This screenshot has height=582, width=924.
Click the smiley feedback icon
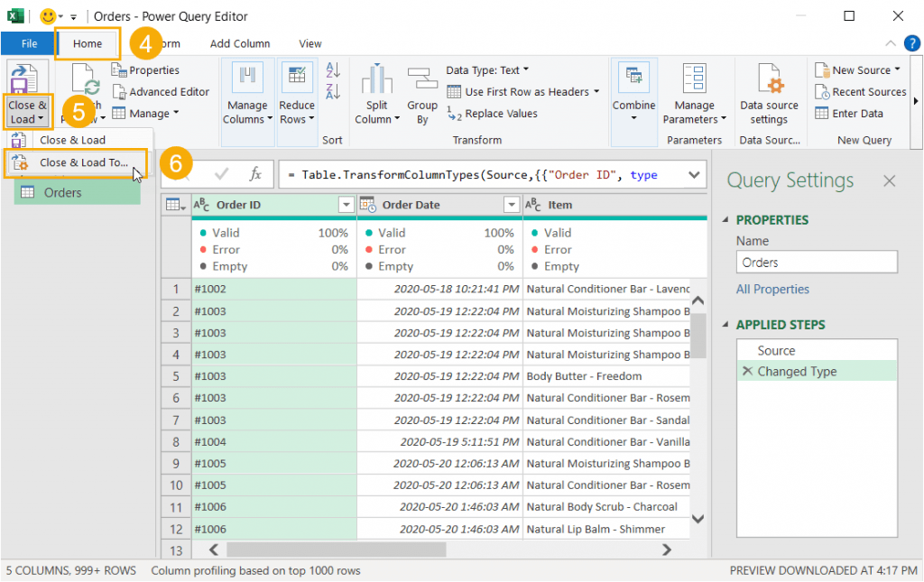tap(48, 16)
